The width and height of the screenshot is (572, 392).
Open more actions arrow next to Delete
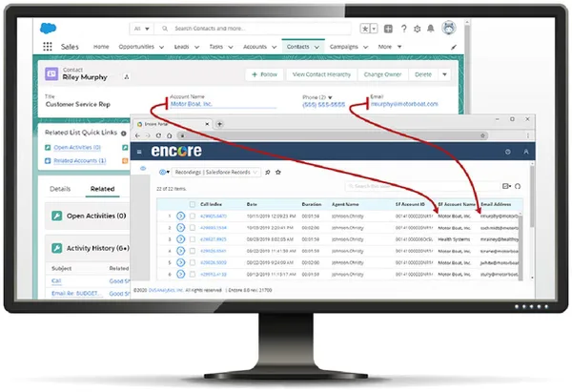(x=444, y=74)
